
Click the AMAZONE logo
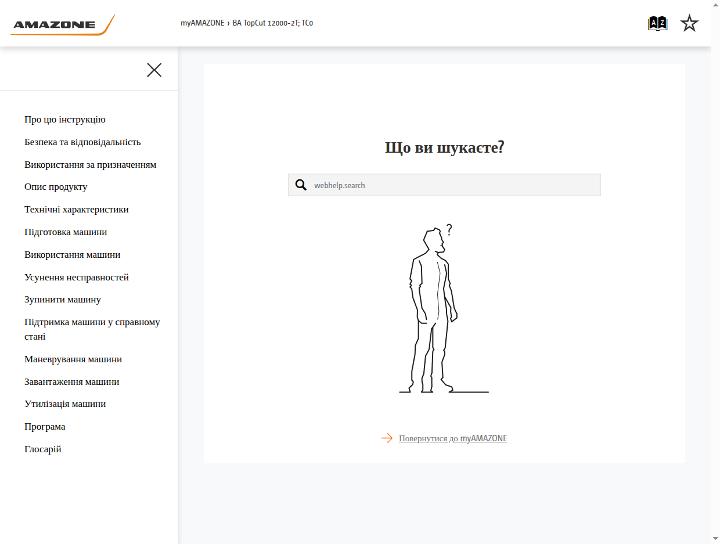pos(62,25)
